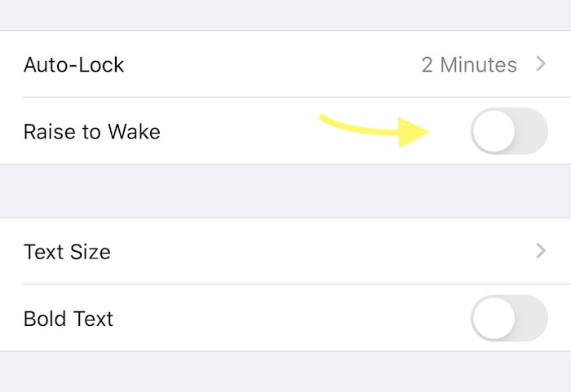The height and width of the screenshot is (392, 571).
Task: Enable the Raise to Wake switch
Action: 509,131
